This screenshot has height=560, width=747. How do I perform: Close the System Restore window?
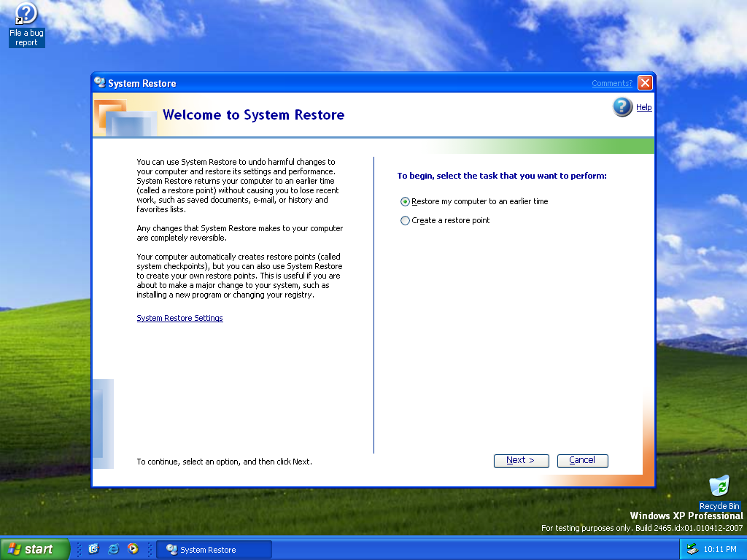(645, 83)
